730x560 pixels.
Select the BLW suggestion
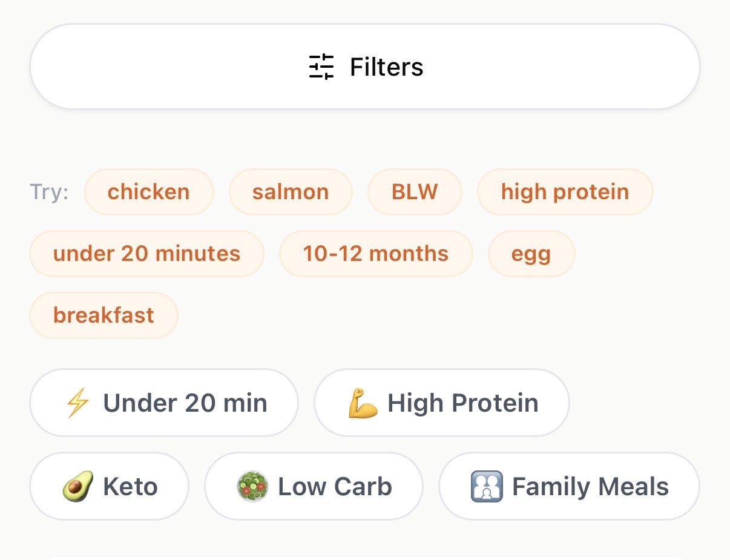(x=415, y=192)
